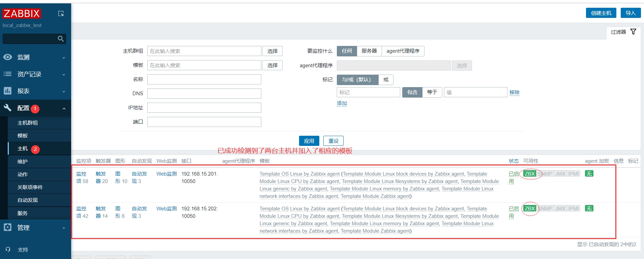Viewport: 644px width, 259px height.
Task: Click 无 encryption badge for 192.168.15.202
Action: point(589,208)
